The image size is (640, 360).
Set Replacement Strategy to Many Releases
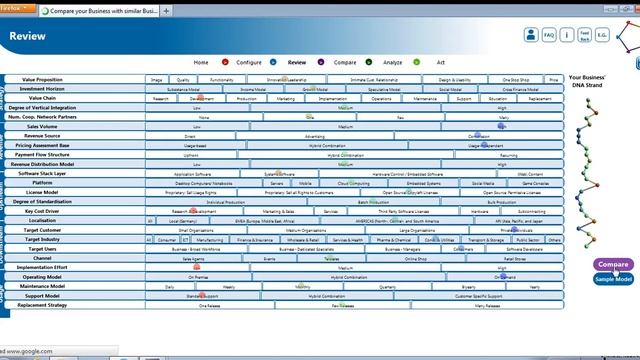(487, 306)
